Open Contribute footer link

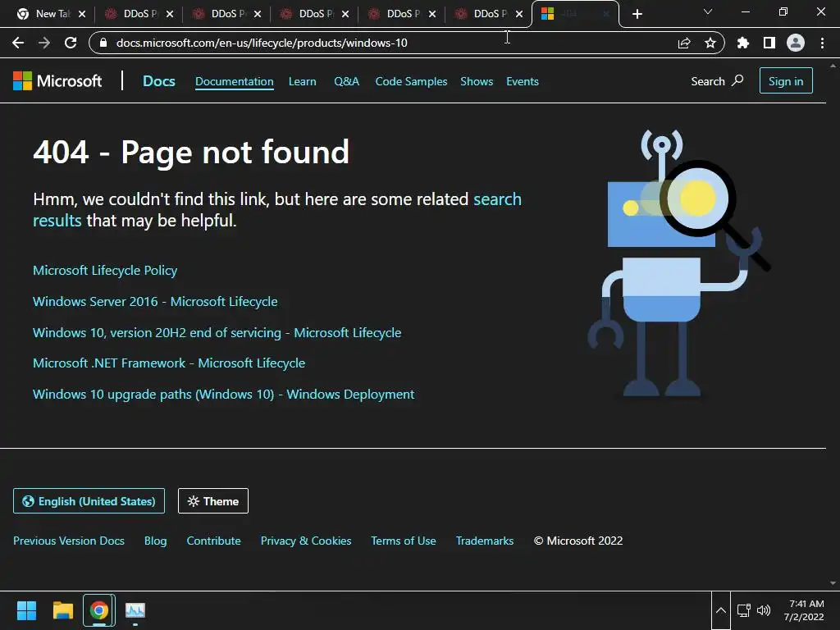coord(214,541)
